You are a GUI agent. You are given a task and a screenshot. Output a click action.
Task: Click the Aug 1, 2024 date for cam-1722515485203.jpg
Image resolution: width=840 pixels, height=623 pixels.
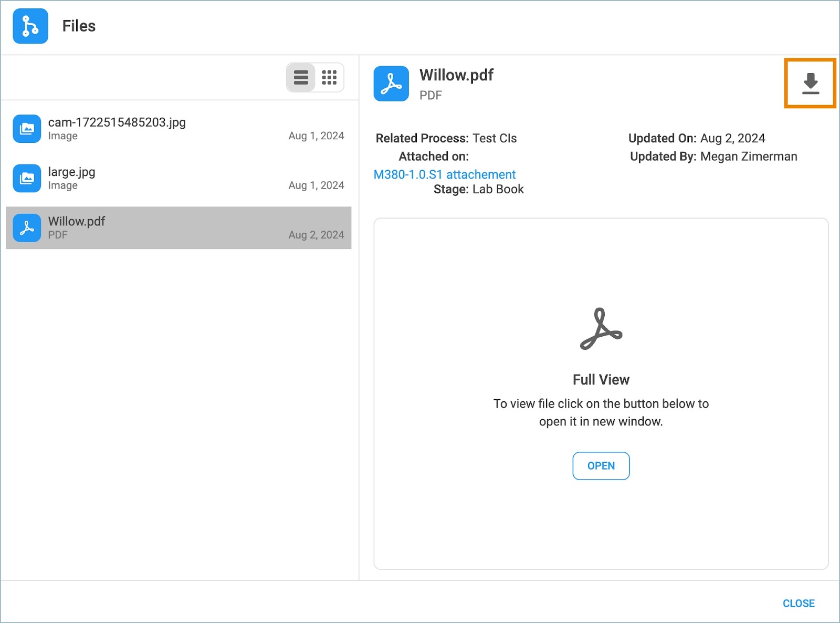[316, 136]
